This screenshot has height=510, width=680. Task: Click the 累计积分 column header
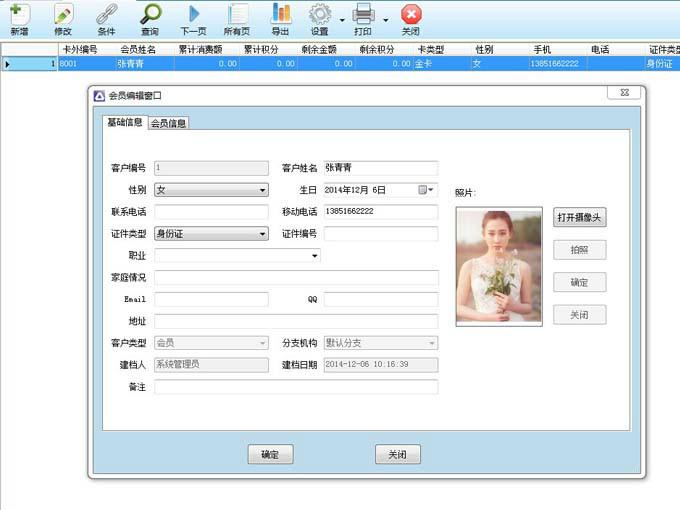(x=261, y=49)
